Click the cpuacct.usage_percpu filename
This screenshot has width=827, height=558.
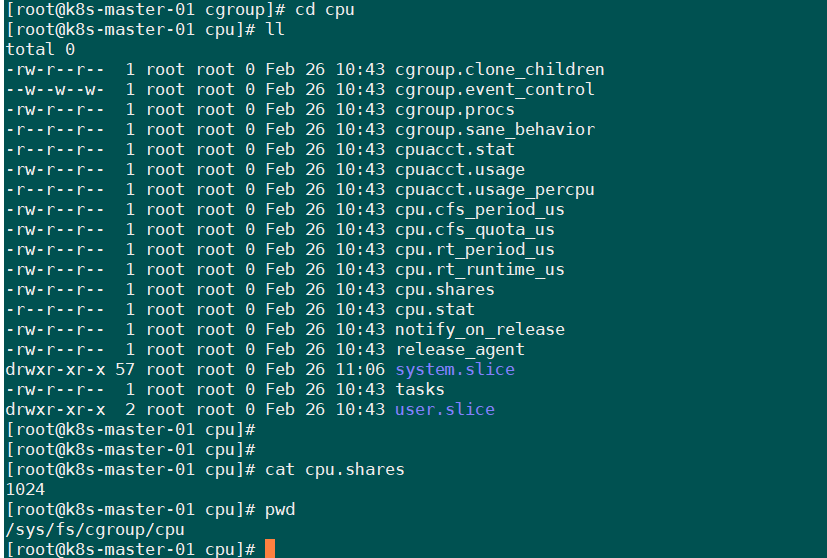click(495, 189)
